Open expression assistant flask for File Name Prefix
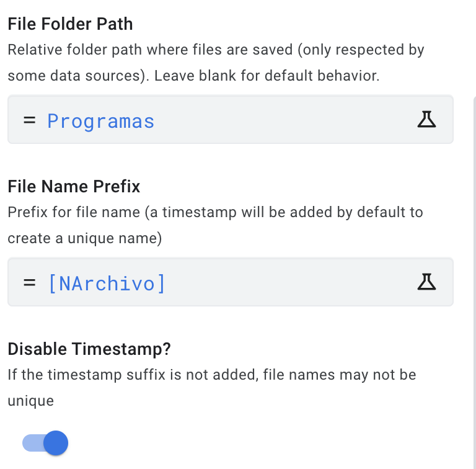 click(426, 282)
